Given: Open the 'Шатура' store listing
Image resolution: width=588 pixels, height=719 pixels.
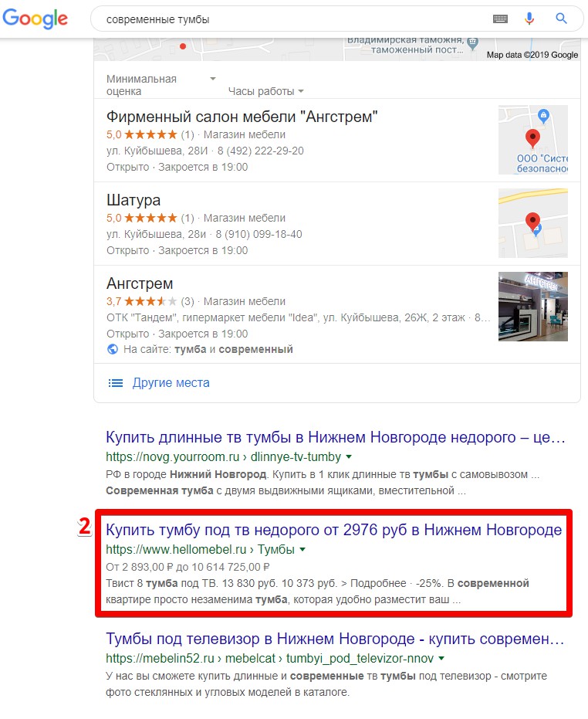Looking at the screenshot, I should point(133,200).
